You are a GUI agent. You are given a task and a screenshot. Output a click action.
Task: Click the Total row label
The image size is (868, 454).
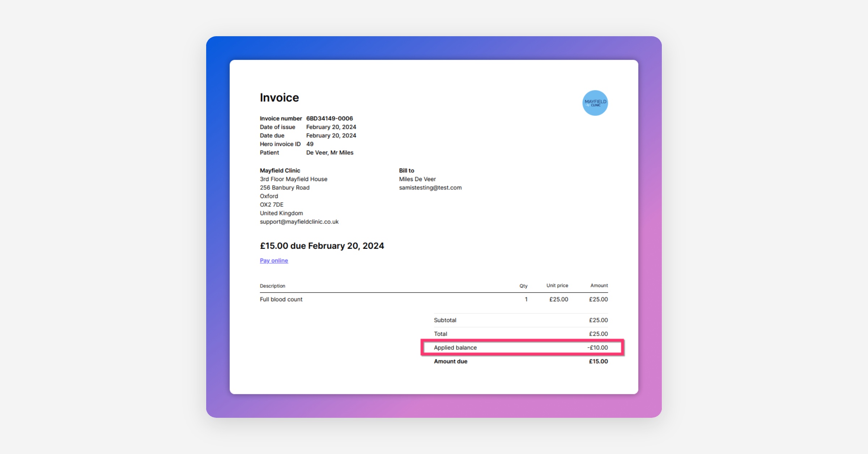tap(440, 334)
